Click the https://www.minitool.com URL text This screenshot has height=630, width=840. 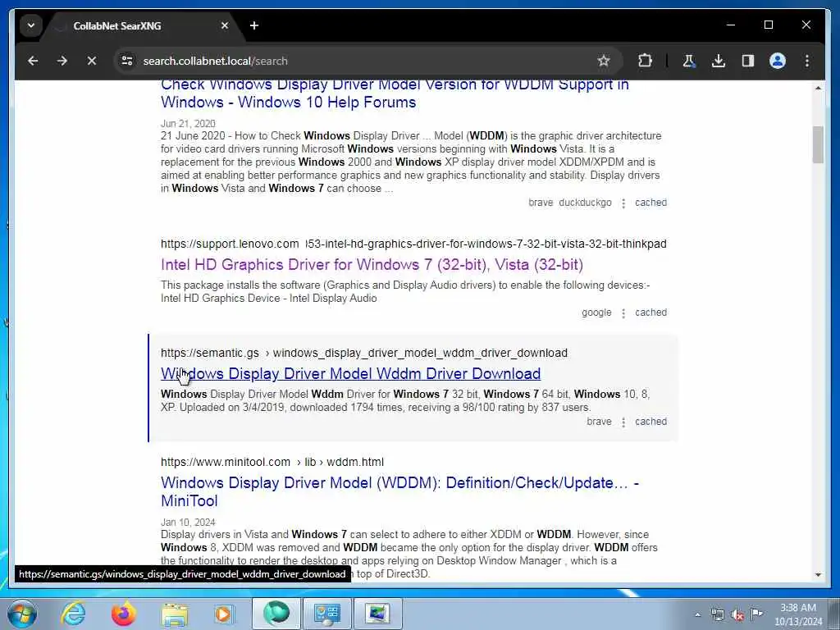coord(225,462)
